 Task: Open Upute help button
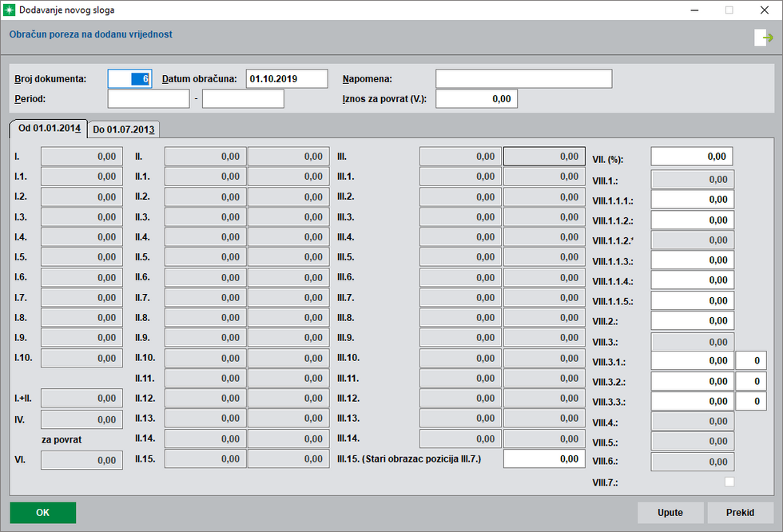[x=670, y=513]
